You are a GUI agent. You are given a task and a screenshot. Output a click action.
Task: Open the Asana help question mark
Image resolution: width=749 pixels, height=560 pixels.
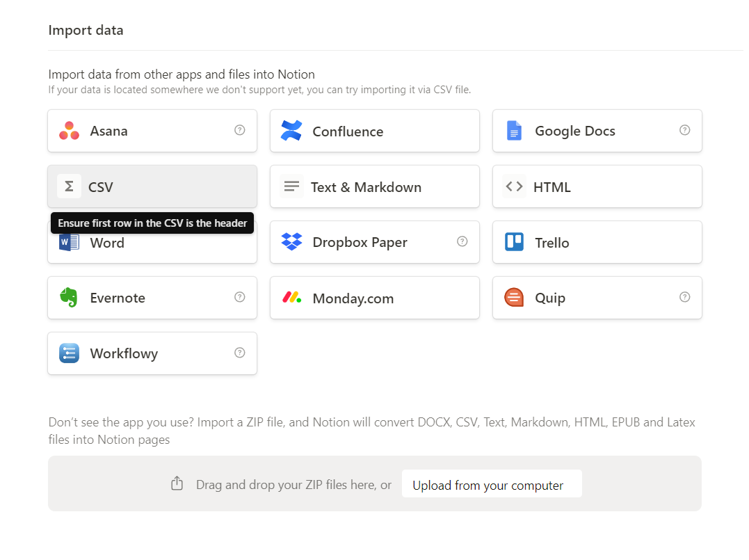pyautogui.click(x=240, y=130)
